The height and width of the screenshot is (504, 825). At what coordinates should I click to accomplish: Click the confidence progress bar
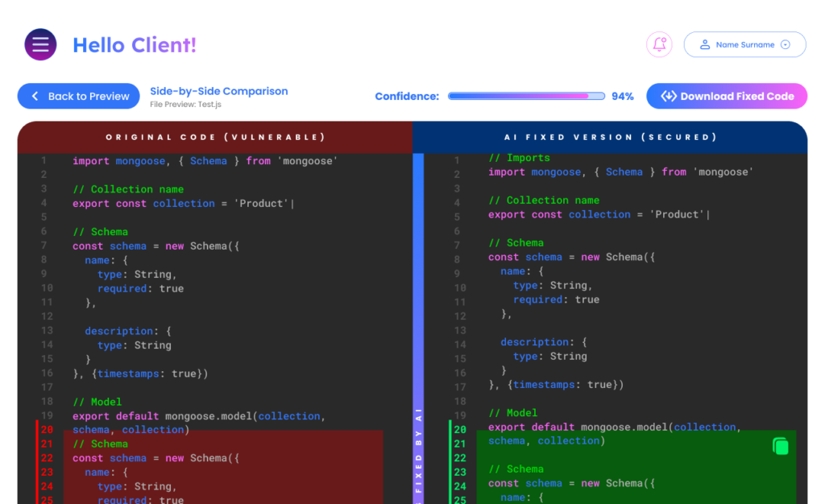point(526,96)
